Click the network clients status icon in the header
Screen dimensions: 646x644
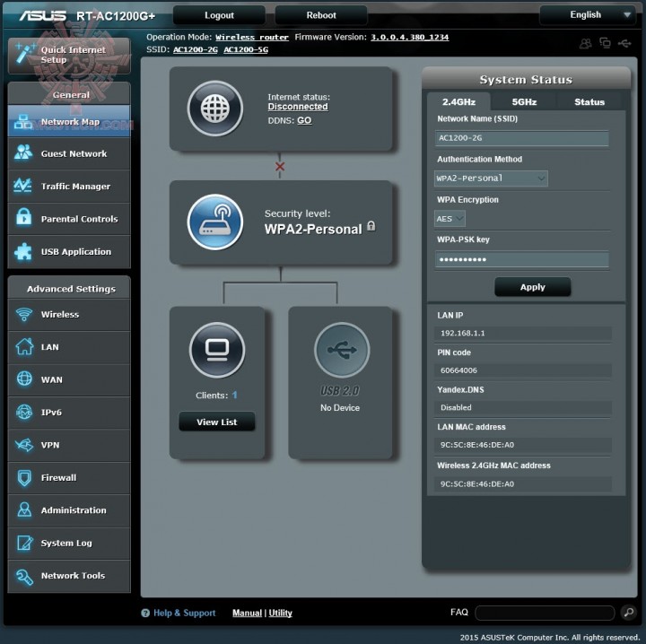pyautogui.click(x=605, y=43)
